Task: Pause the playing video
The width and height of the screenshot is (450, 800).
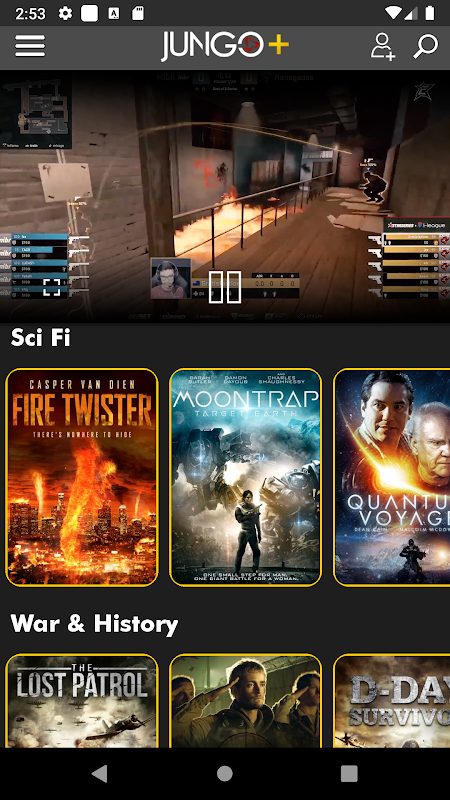Action: pos(224,287)
